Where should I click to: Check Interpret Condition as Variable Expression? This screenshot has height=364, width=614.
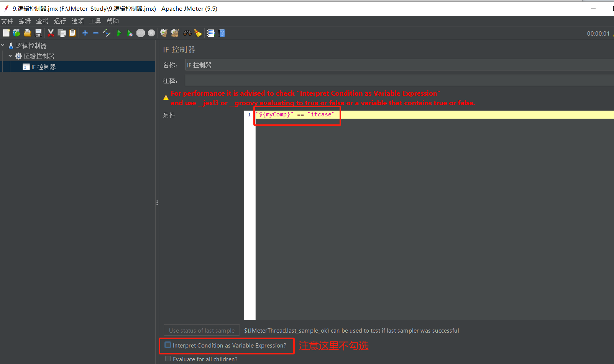pos(168,345)
